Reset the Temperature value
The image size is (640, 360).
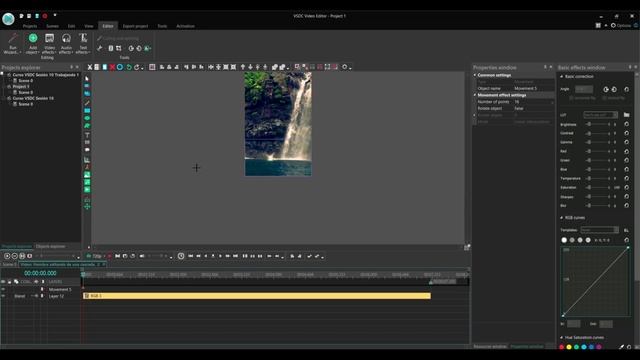tap(627, 179)
